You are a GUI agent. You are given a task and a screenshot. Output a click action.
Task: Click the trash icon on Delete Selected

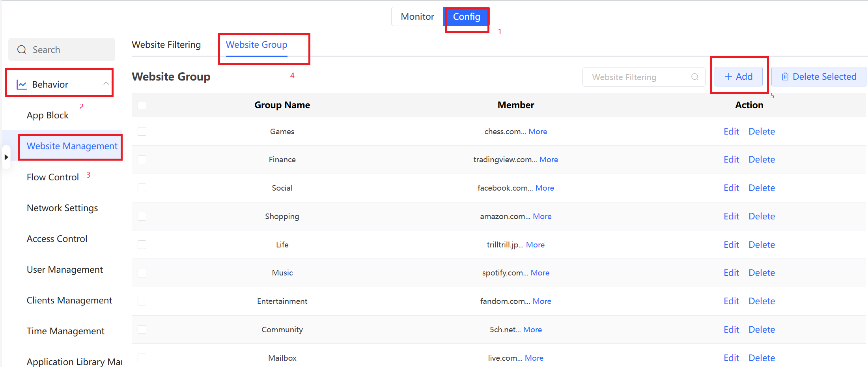pyautogui.click(x=785, y=77)
